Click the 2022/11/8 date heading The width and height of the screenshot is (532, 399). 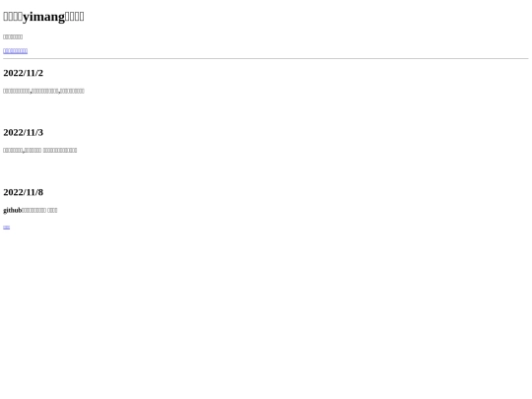tap(23, 192)
